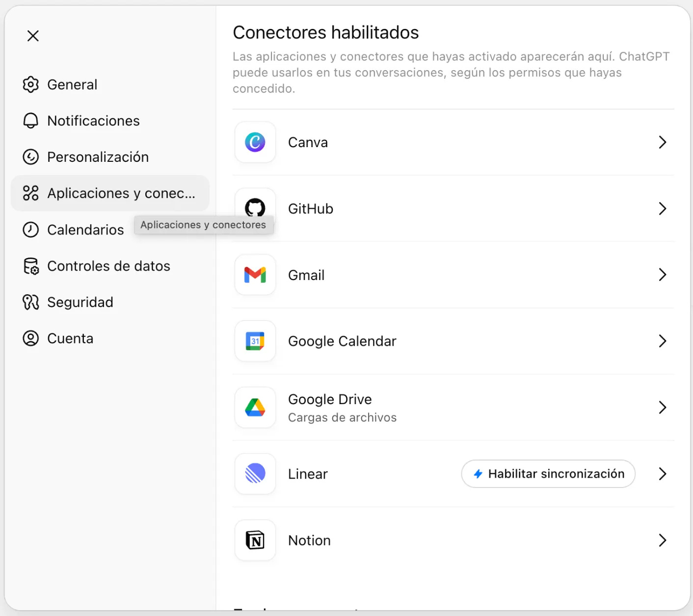
Task: Click the Canva logo icon
Action: pos(255,142)
